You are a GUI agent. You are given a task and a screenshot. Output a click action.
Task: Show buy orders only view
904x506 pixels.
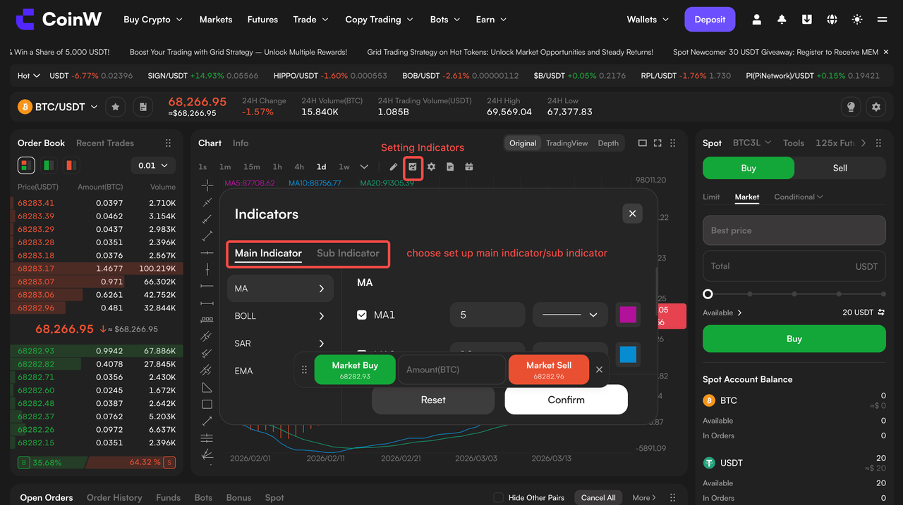49,165
